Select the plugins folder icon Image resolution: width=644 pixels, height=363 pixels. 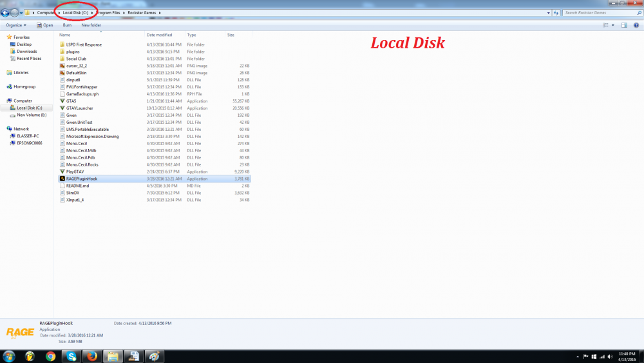click(62, 52)
